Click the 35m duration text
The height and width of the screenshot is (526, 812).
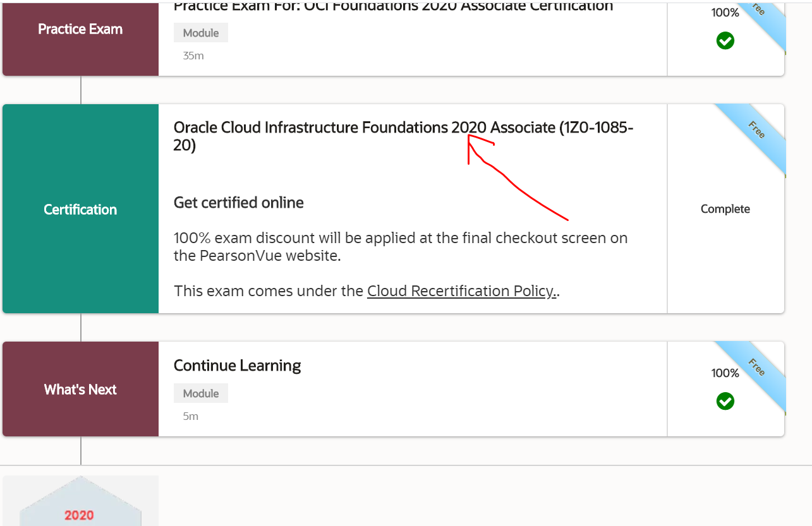193,56
